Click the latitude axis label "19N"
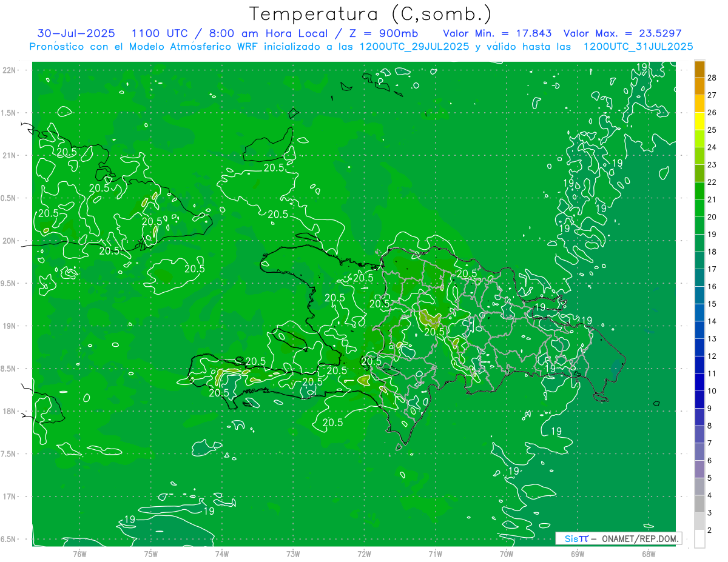 [x=8, y=326]
